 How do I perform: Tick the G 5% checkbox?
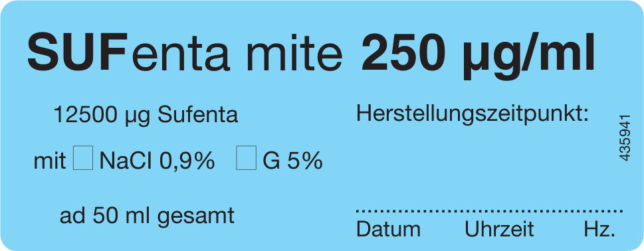click(x=246, y=157)
